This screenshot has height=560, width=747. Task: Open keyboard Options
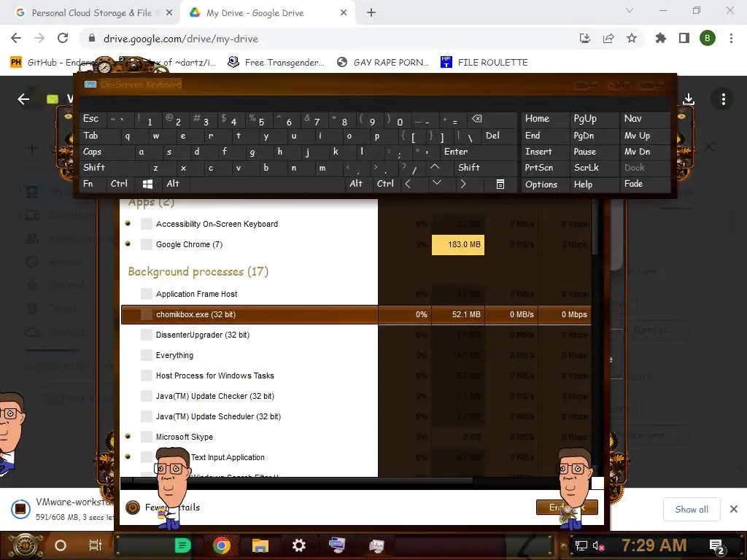pos(545,184)
